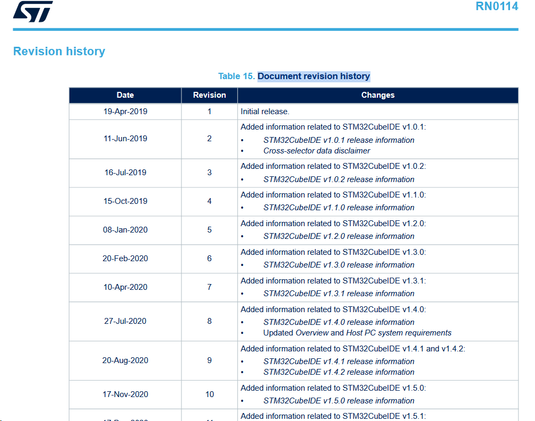Open the 'STM32CubeIDE v1.3.0 release information' link
This screenshot has width=535, height=421.
339,265
